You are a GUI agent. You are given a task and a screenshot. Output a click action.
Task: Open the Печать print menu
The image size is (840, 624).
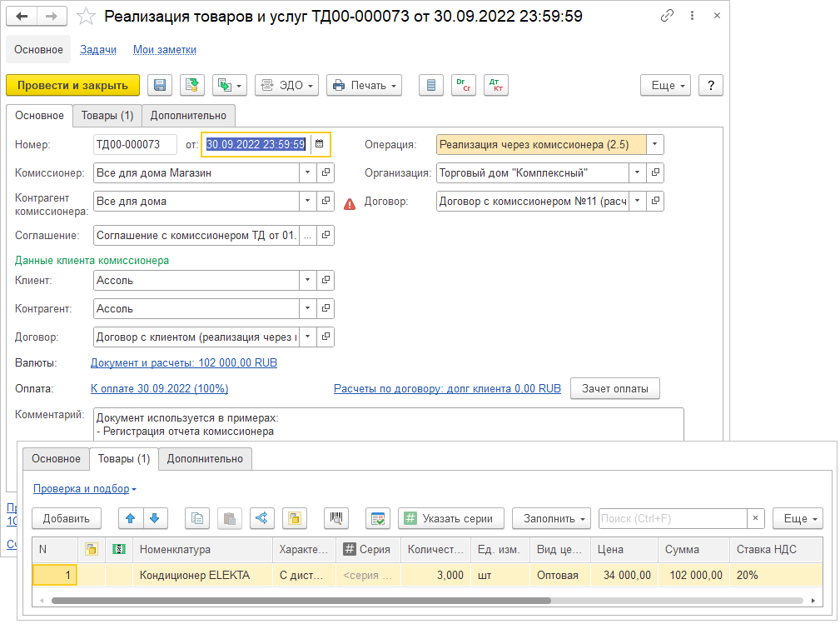point(365,85)
